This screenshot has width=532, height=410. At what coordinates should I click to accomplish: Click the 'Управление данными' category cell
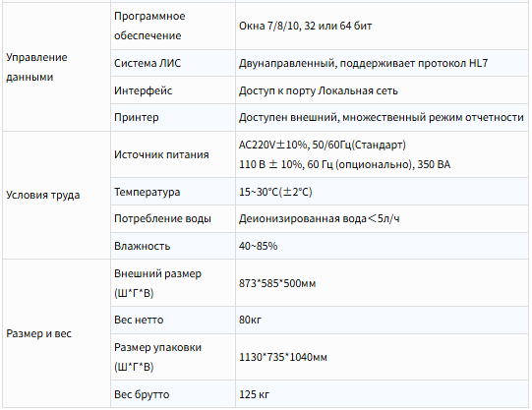[x=56, y=67]
